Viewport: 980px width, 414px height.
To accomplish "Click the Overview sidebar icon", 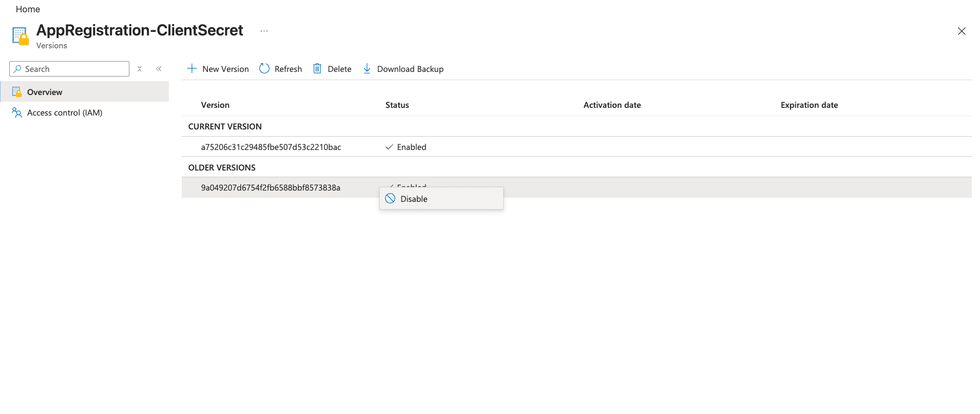I will click(x=17, y=92).
